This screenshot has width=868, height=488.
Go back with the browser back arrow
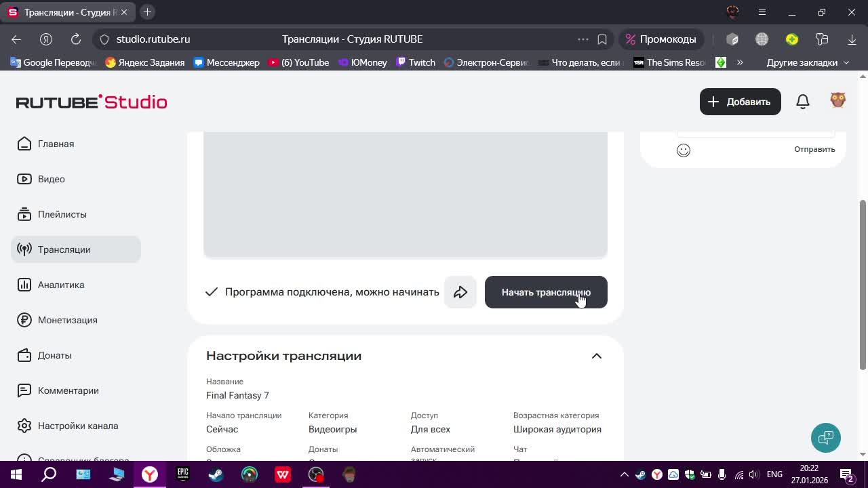16,39
